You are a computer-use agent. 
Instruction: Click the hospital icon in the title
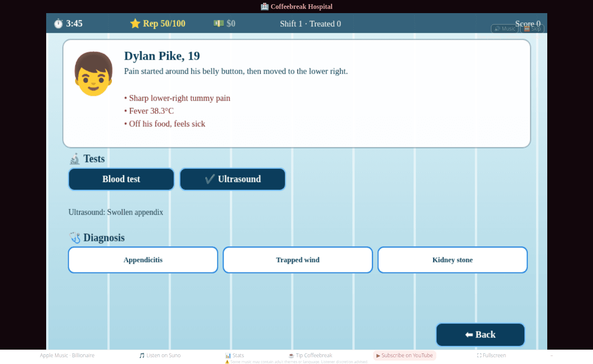[265, 6]
